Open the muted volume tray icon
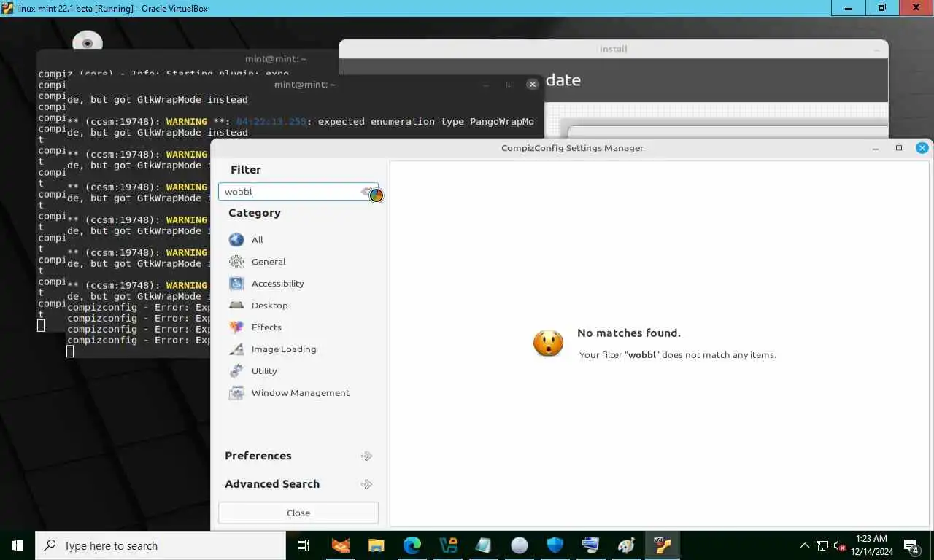 point(840,545)
